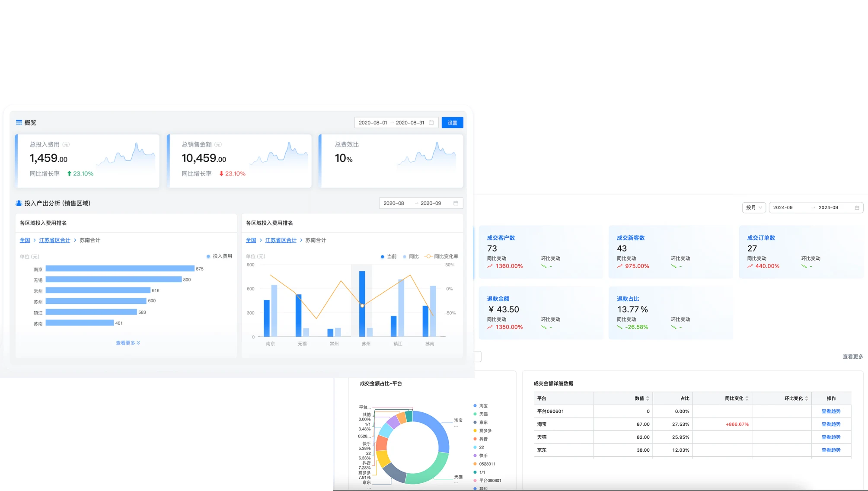Toggle 抖音 in donut chart legend
The image size is (868, 491).
coord(480,439)
